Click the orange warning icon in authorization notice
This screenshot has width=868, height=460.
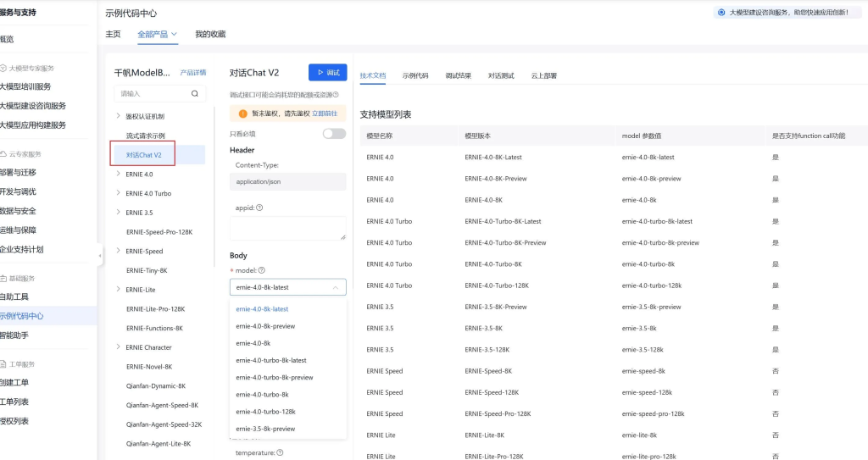(x=242, y=113)
